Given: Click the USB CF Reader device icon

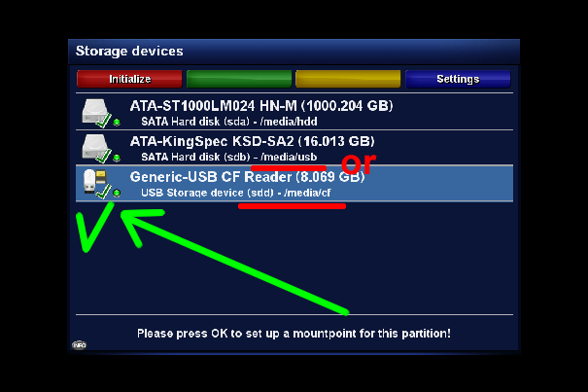Looking at the screenshot, I should click(x=94, y=181).
